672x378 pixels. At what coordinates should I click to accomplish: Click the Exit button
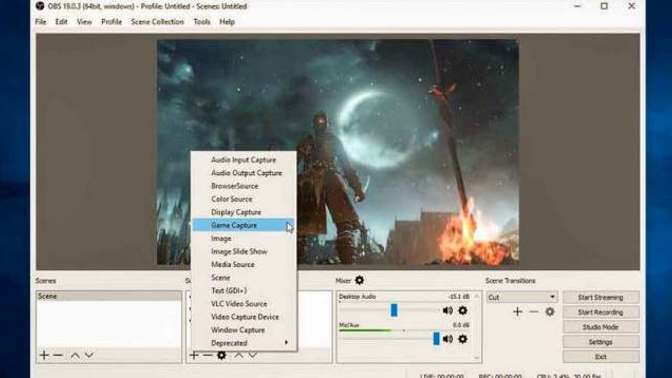tap(601, 357)
